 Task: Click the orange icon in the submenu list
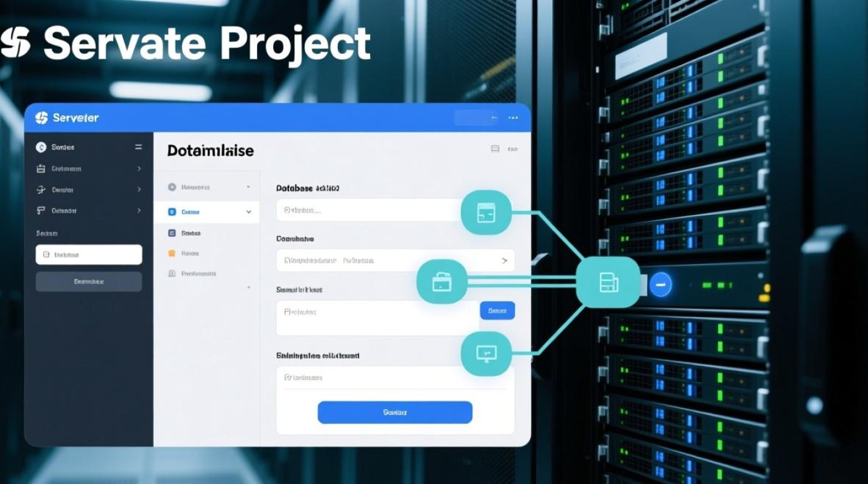pos(172,253)
